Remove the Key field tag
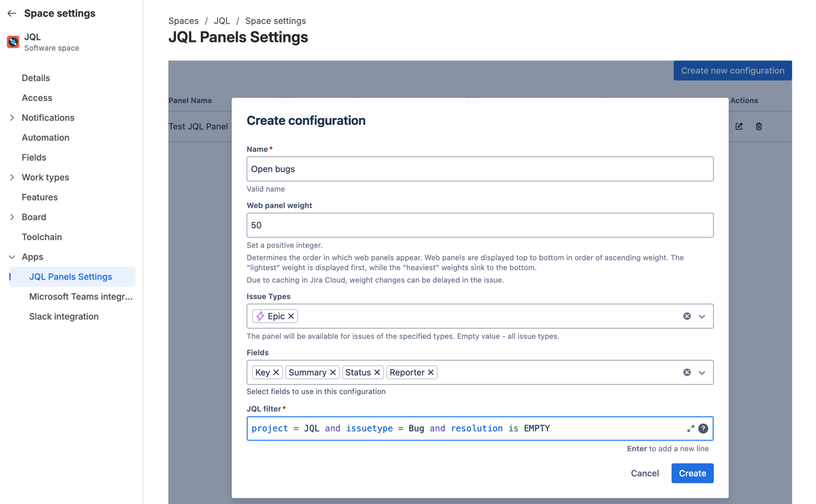The image size is (816, 504). pyautogui.click(x=276, y=372)
